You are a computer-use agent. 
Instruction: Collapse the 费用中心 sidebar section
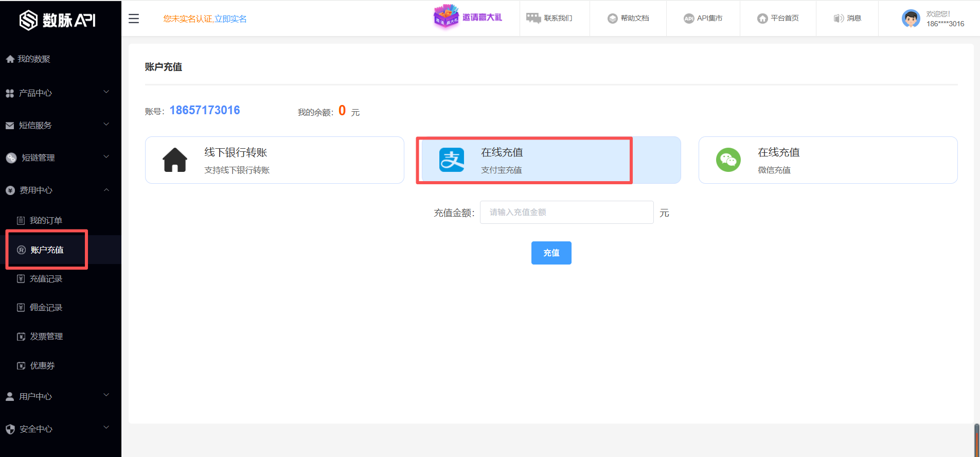tap(58, 190)
